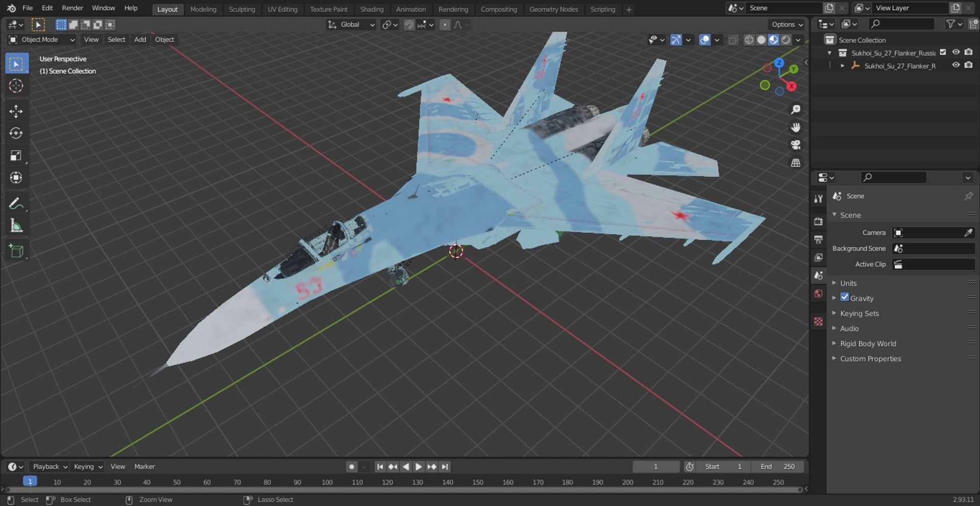Image resolution: width=980 pixels, height=506 pixels.
Task: Select the Measure tool
Action: pyautogui.click(x=16, y=225)
